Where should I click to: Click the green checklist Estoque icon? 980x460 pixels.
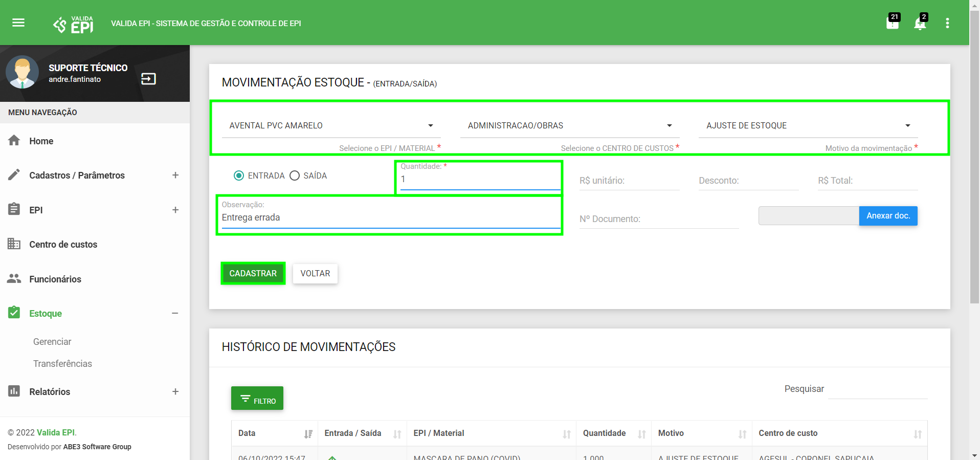pos(14,313)
